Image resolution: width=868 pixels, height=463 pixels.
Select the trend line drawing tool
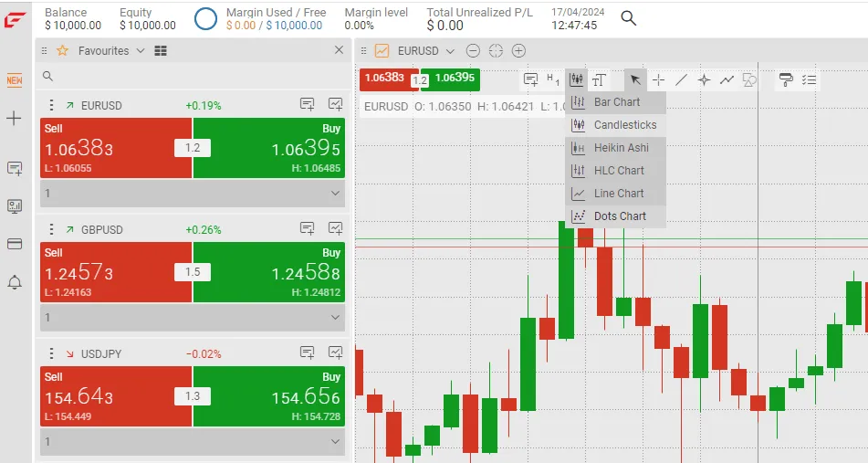681,80
